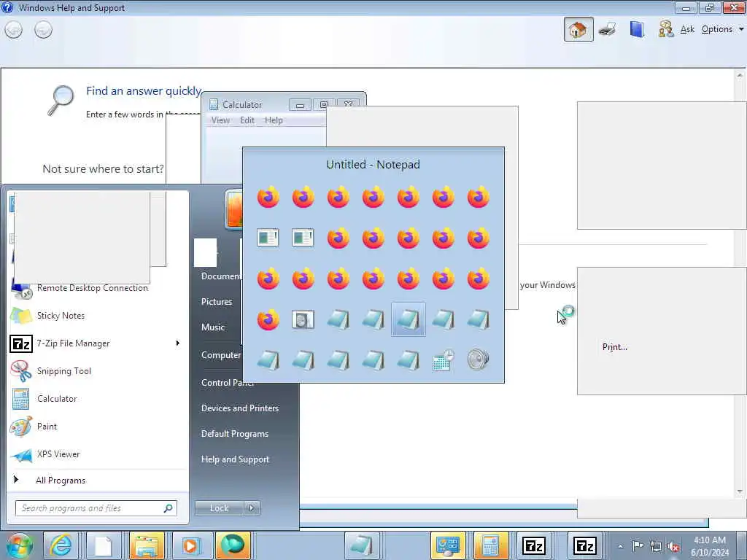
Task: Open Control Panel from Start menu
Action: pos(228,382)
